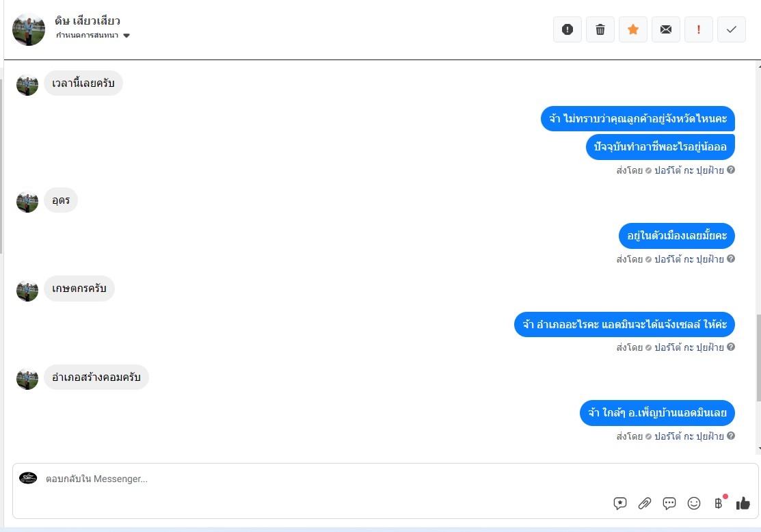Send a thumbs-up like

pos(743,503)
